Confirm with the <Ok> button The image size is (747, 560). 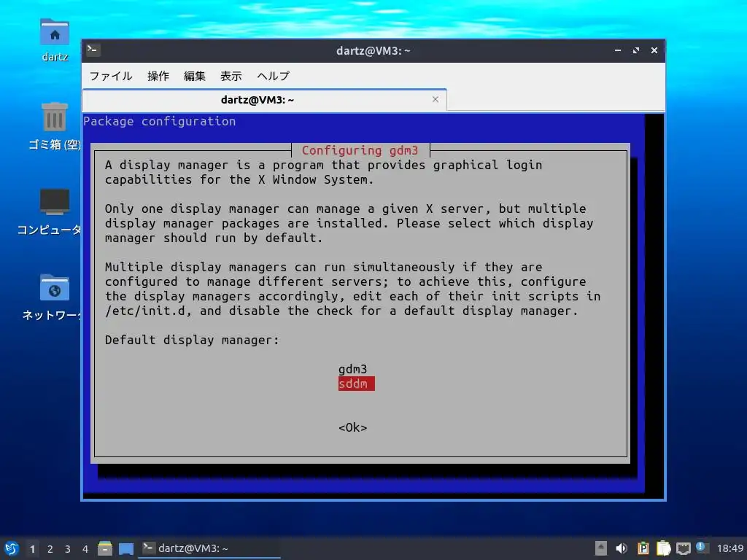point(352,427)
